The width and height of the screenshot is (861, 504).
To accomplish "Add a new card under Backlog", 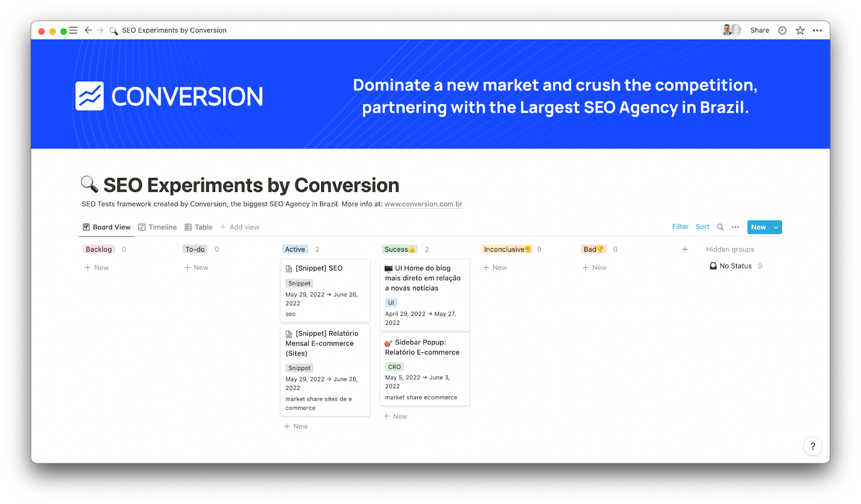I will click(x=97, y=267).
